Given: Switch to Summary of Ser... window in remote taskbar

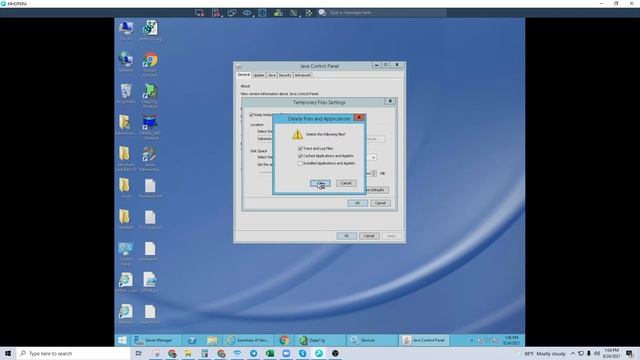Looking at the screenshot, I should click(x=249, y=340).
